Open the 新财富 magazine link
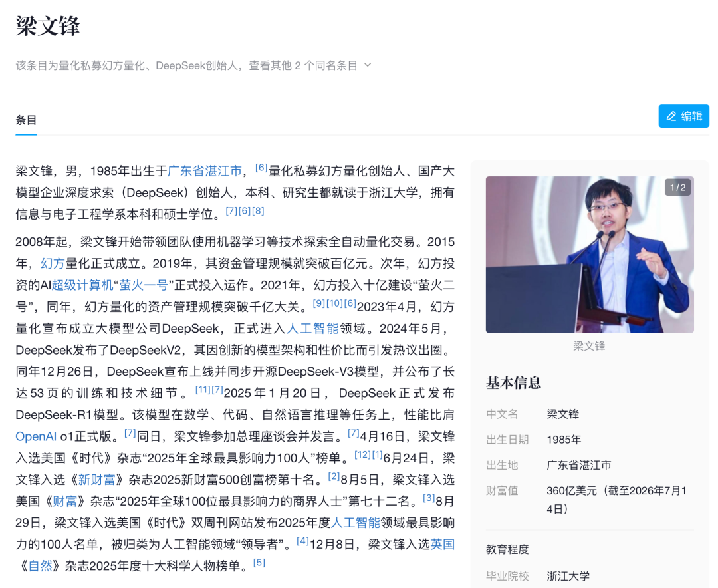The height and width of the screenshot is (588, 718). pos(96,480)
